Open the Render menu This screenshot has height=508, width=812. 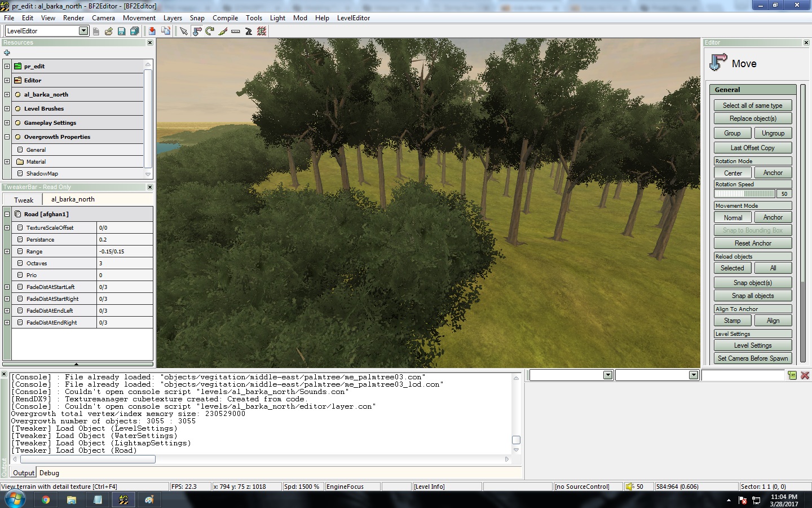[x=74, y=18]
